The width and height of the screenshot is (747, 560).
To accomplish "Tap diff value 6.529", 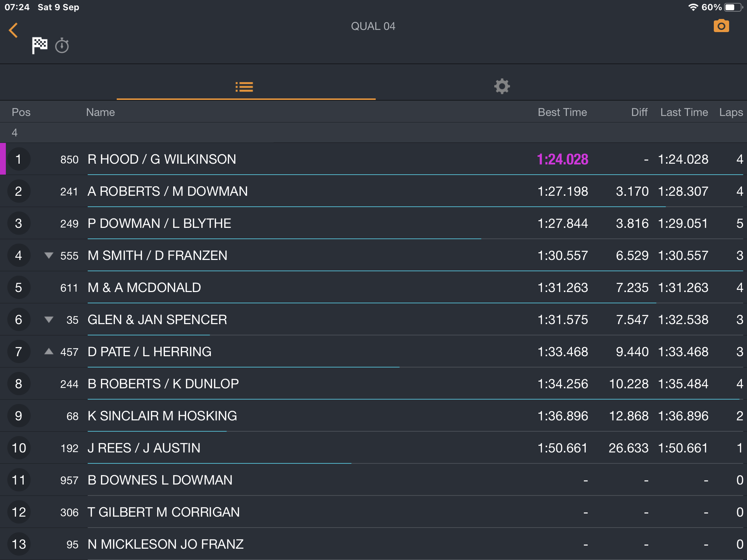I will pyautogui.click(x=632, y=256).
